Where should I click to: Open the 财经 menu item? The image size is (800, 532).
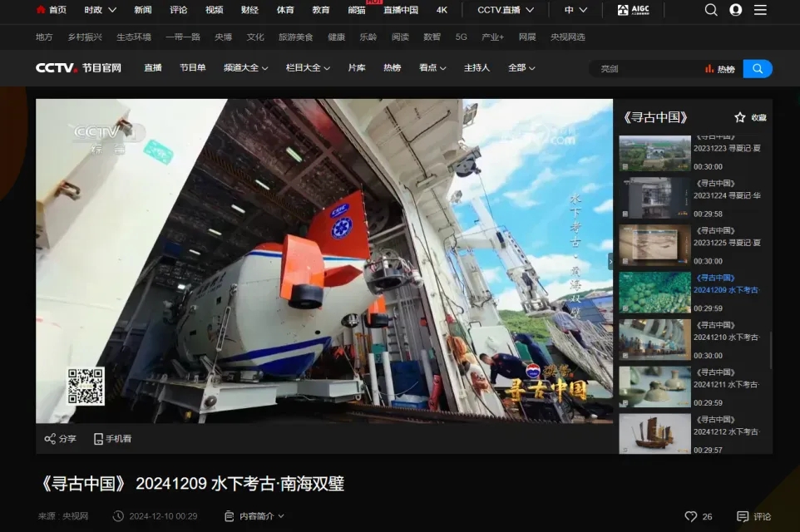point(249,10)
